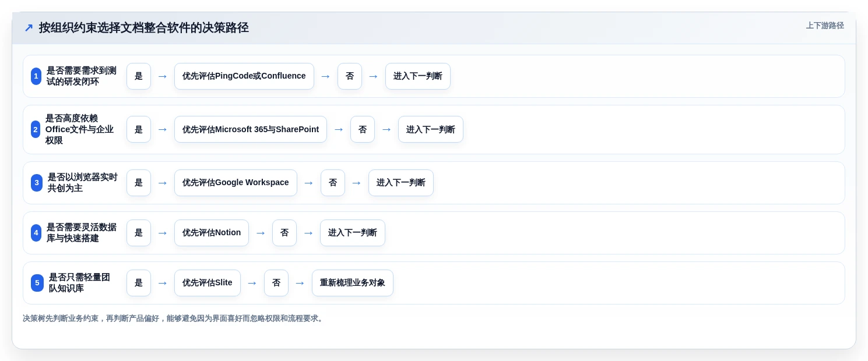Click the arrow icon beside the title
Viewport: 868px width, 361px height.
[x=29, y=28]
